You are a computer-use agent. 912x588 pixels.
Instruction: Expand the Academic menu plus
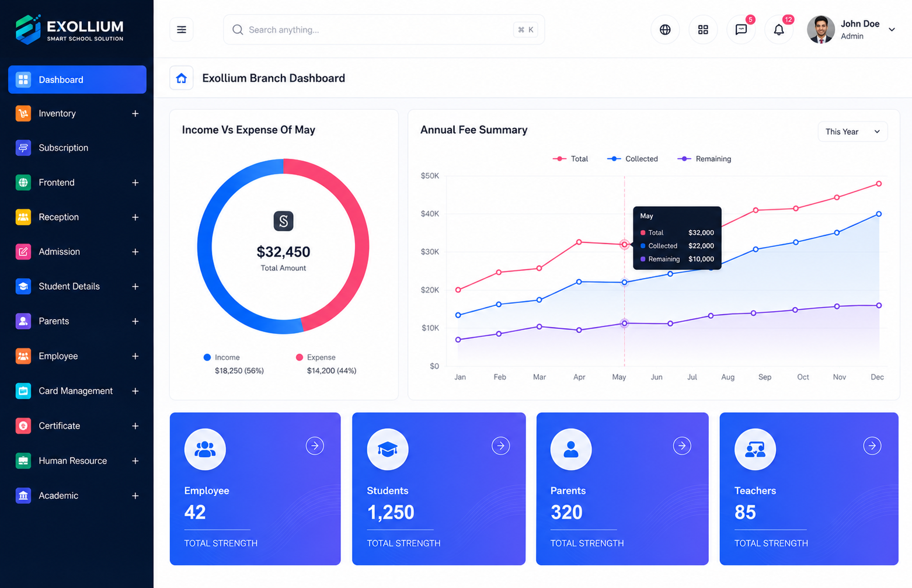[135, 496]
